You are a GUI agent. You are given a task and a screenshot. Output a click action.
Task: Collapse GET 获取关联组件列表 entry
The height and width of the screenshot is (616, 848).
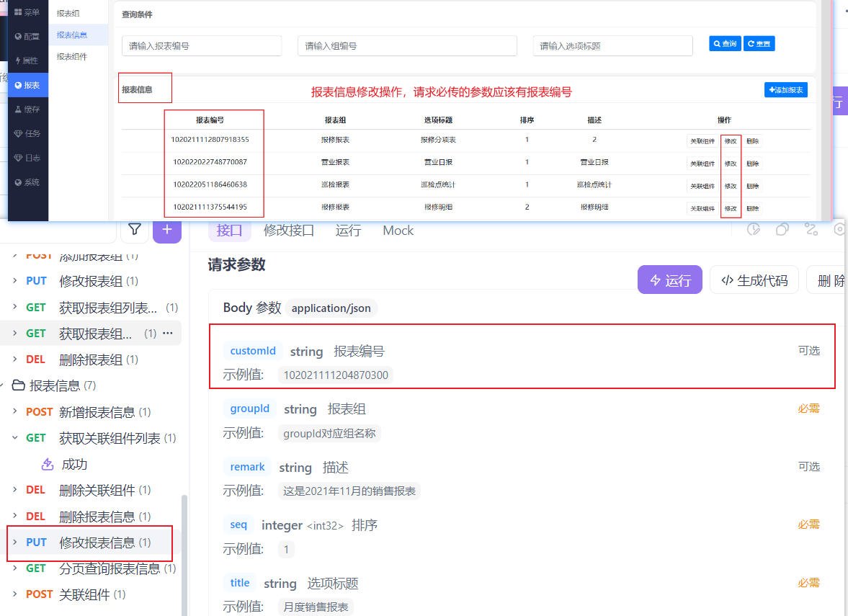tap(14, 437)
